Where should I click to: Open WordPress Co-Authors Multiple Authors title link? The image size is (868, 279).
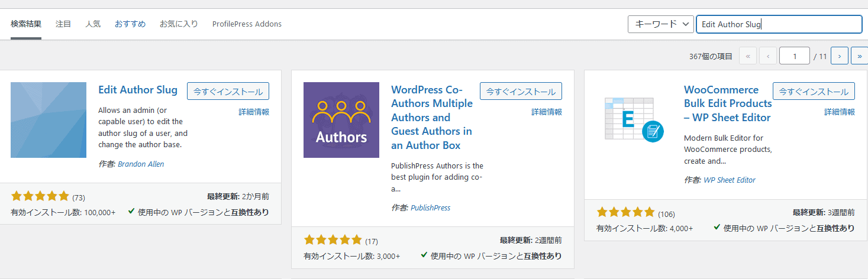click(x=432, y=118)
